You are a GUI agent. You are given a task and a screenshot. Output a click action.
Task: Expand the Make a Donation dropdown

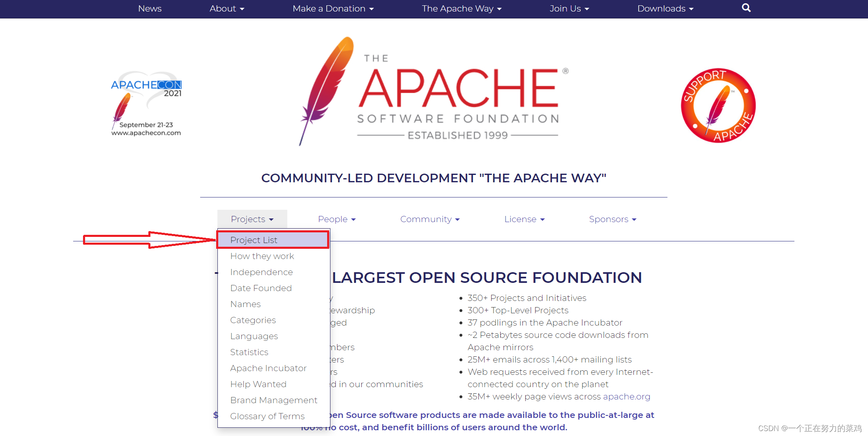333,9
